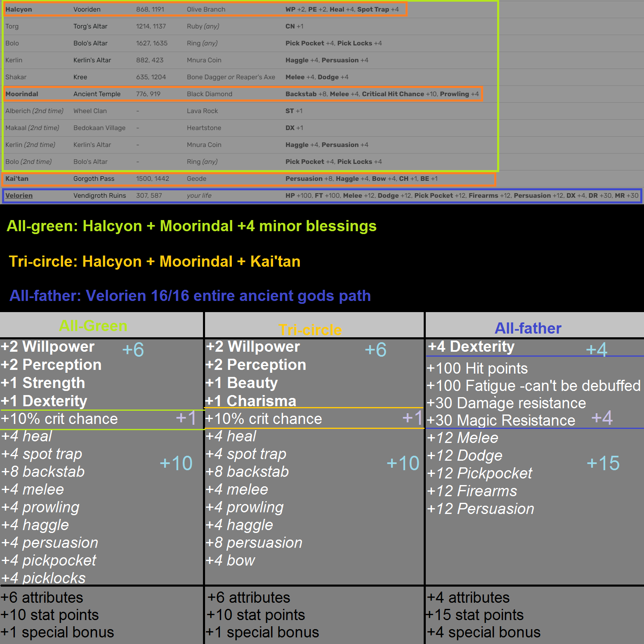Click '+100 Hit points' entry

coord(477,368)
